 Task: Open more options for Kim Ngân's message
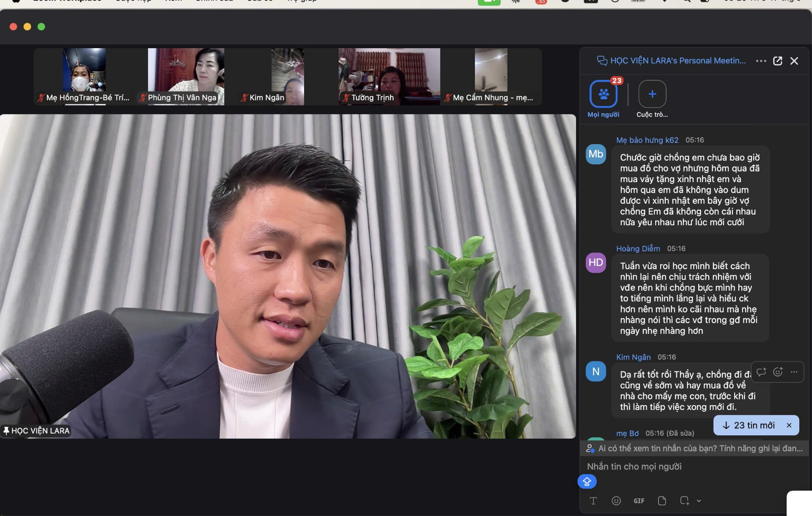[x=794, y=372]
